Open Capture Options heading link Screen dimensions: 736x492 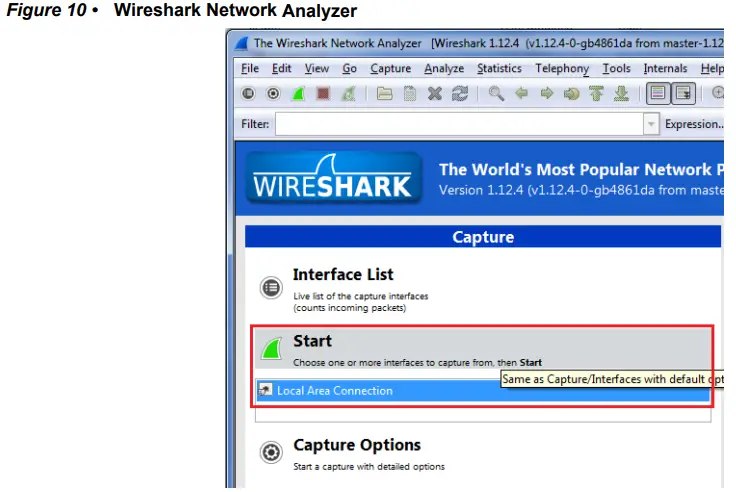coord(357,445)
